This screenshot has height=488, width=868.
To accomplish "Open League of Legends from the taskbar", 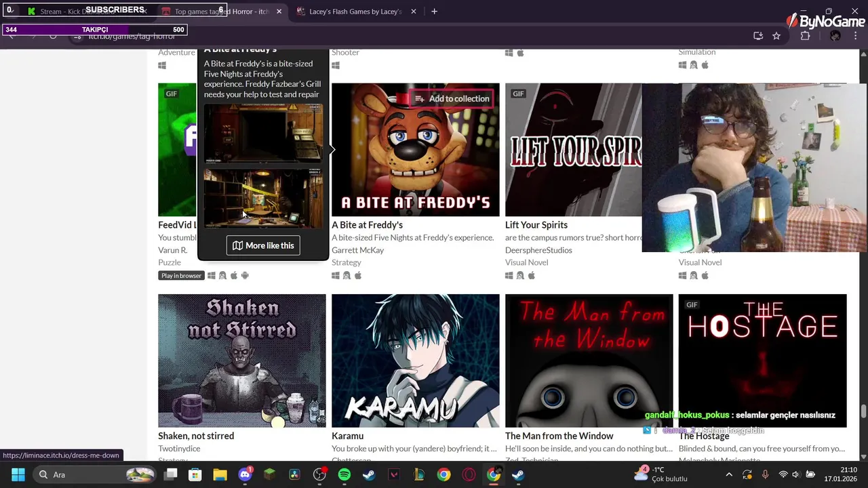I will pyautogui.click(x=419, y=474).
